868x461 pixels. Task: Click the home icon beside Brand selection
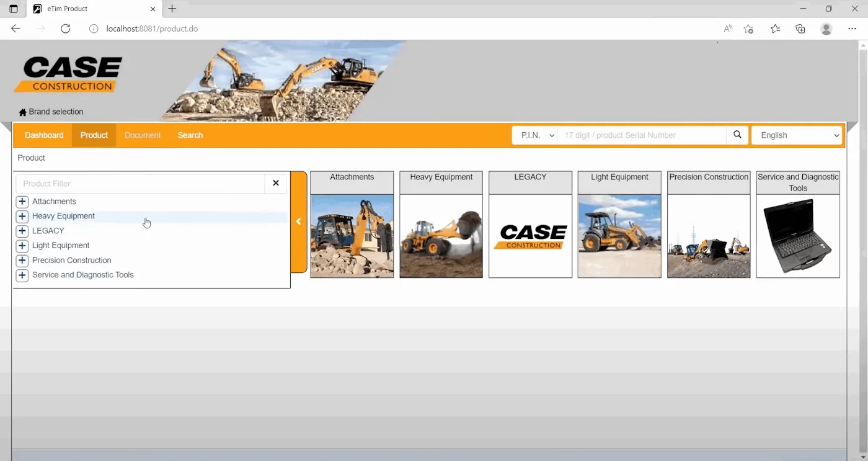tap(23, 112)
